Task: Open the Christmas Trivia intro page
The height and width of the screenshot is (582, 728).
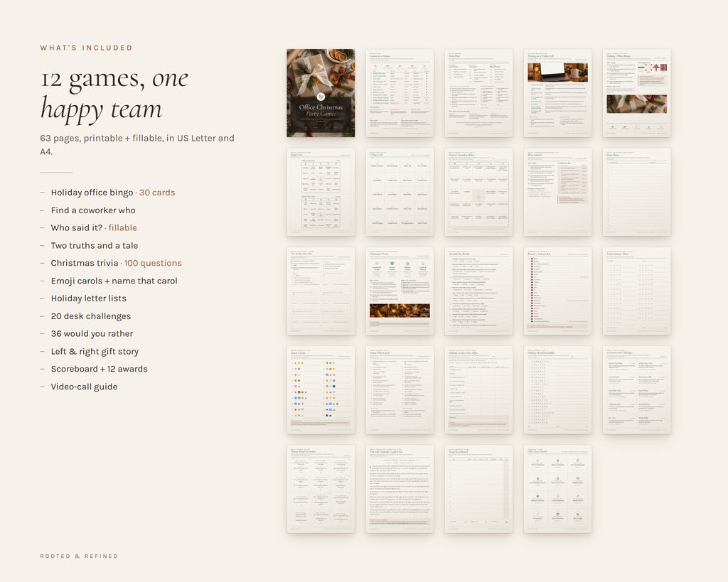Action: tap(400, 291)
